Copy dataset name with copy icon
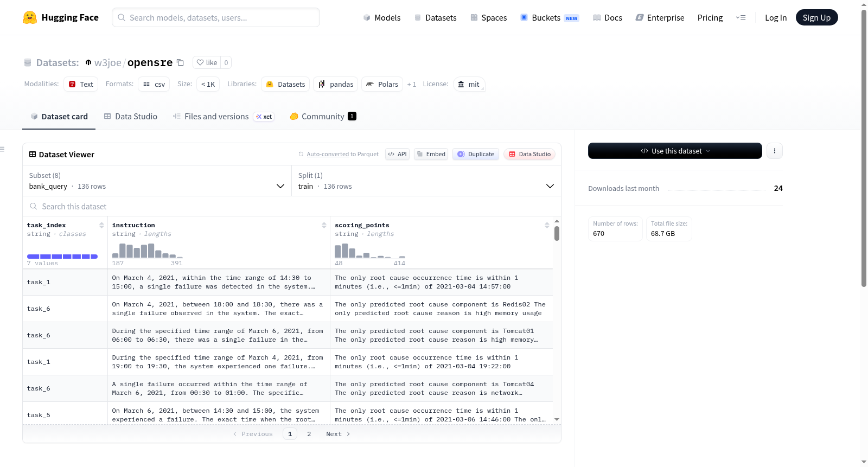Viewport: 868px width, 467px height. pyautogui.click(x=181, y=62)
